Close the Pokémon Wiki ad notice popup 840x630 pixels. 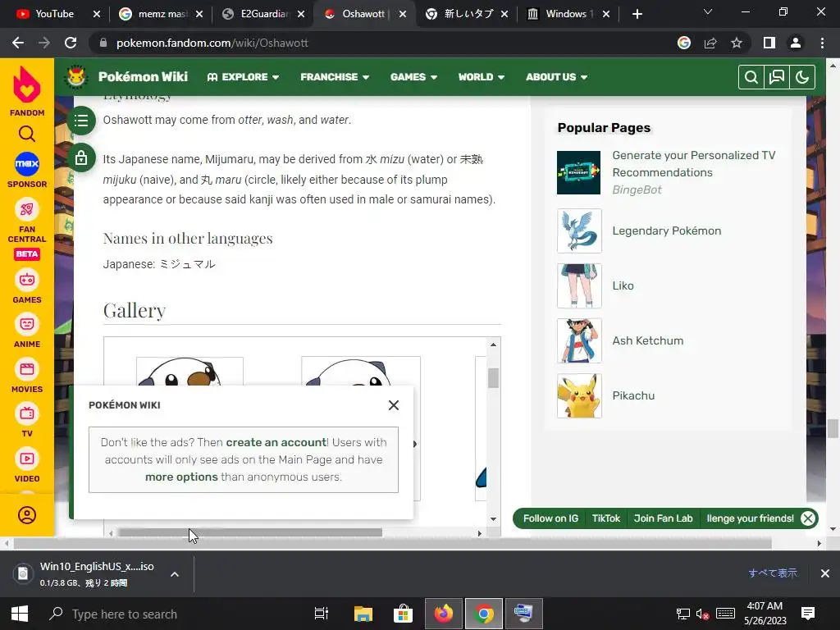(x=394, y=405)
